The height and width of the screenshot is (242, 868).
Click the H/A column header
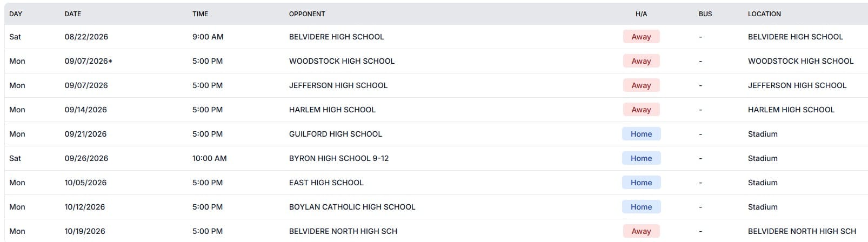[x=641, y=14]
